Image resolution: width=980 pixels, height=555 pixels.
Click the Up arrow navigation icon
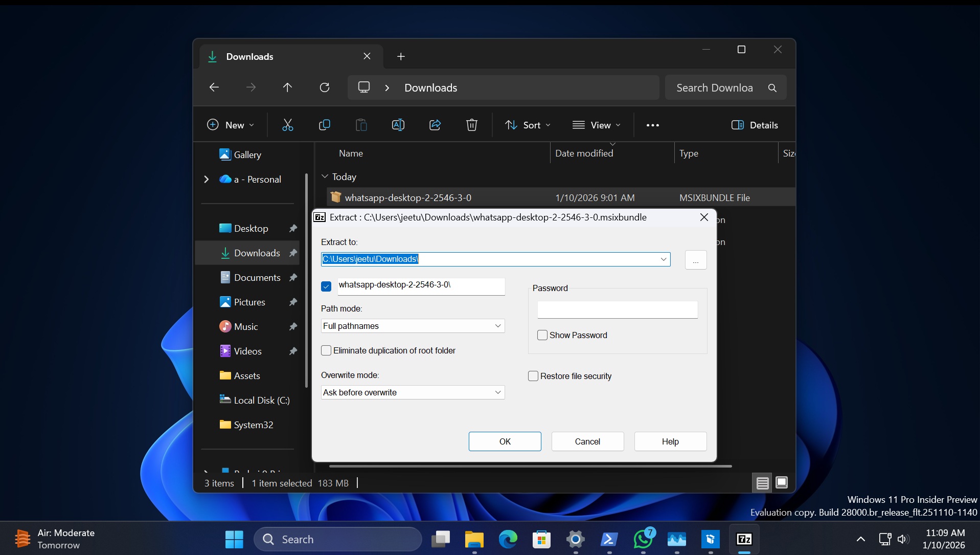[x=287, y=87]
